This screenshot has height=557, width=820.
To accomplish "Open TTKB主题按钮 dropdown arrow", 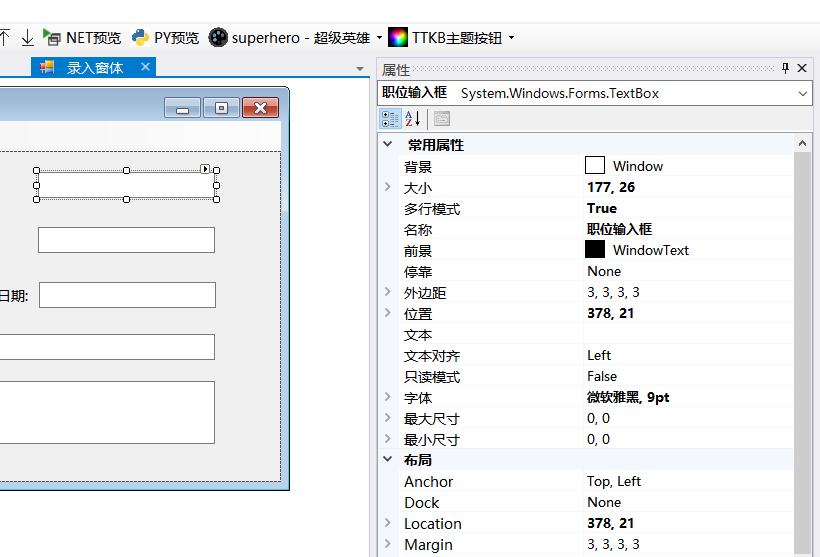I will (511, 38).
